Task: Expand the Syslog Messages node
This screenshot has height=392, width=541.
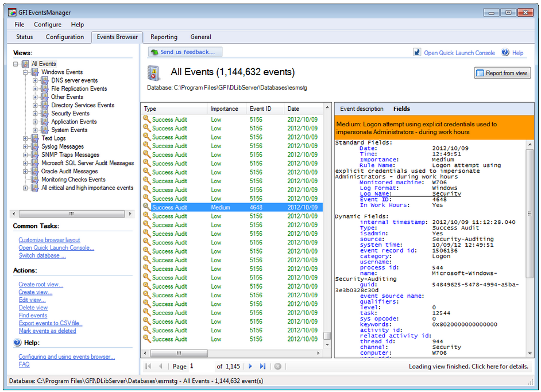Action: 25,146
